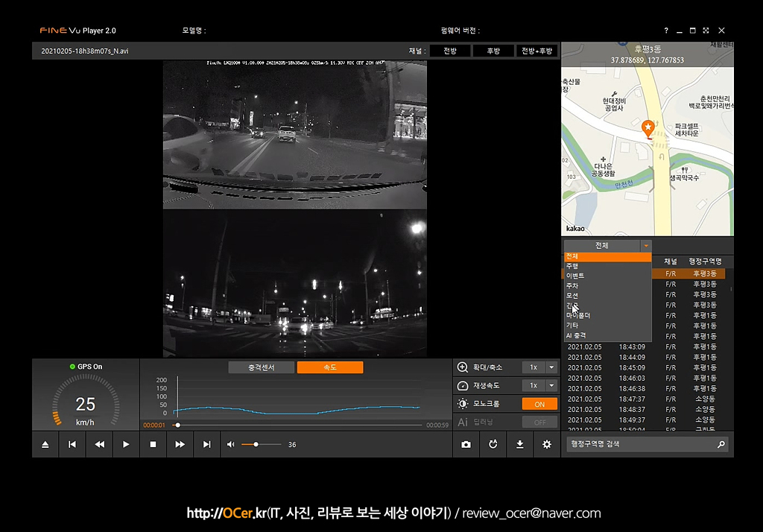Select 기타 in the filter list

(607, 326)
